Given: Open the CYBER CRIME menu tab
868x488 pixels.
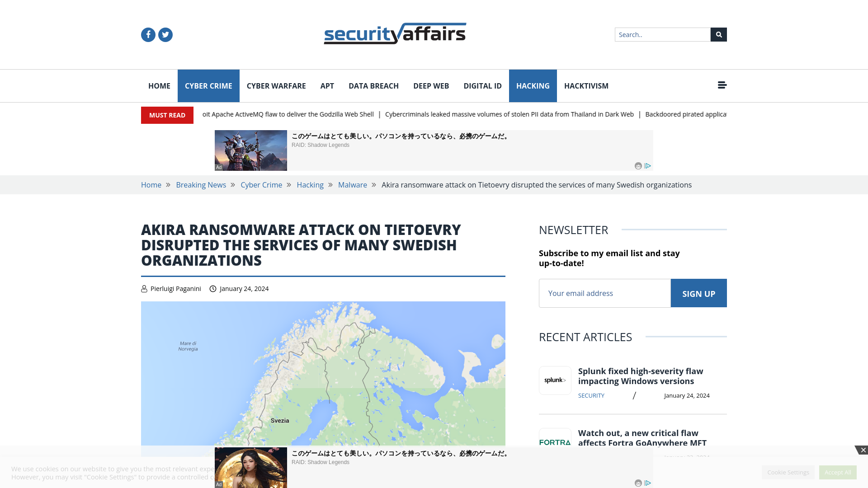Looking at the screenshot, I should click(x=208, y=85).
